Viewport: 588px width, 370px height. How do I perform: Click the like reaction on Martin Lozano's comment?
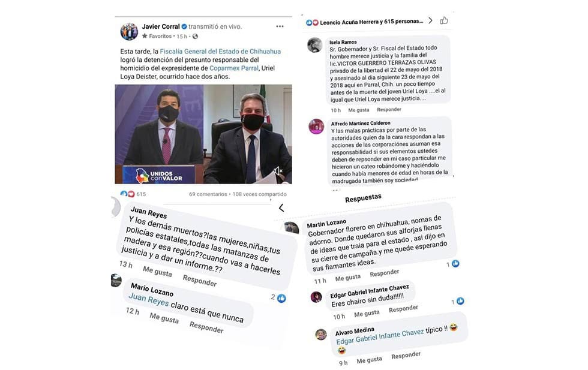point(455,263)
